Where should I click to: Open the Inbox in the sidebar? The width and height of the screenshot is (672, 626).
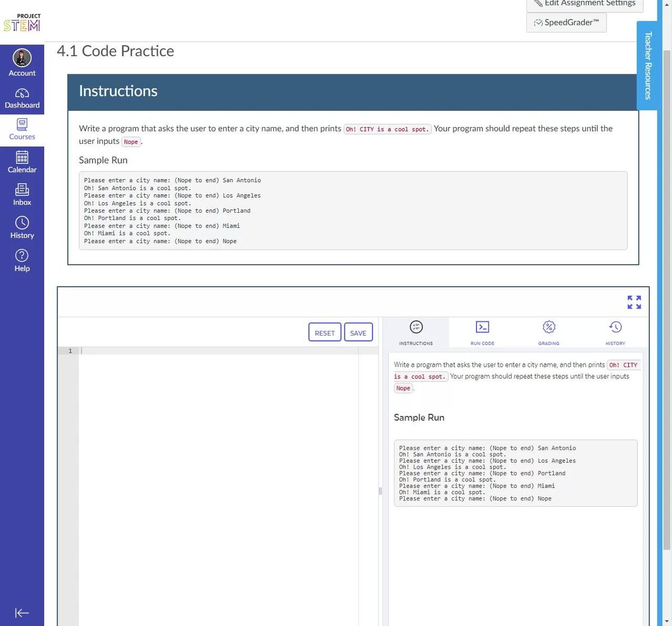click(22, 195)
